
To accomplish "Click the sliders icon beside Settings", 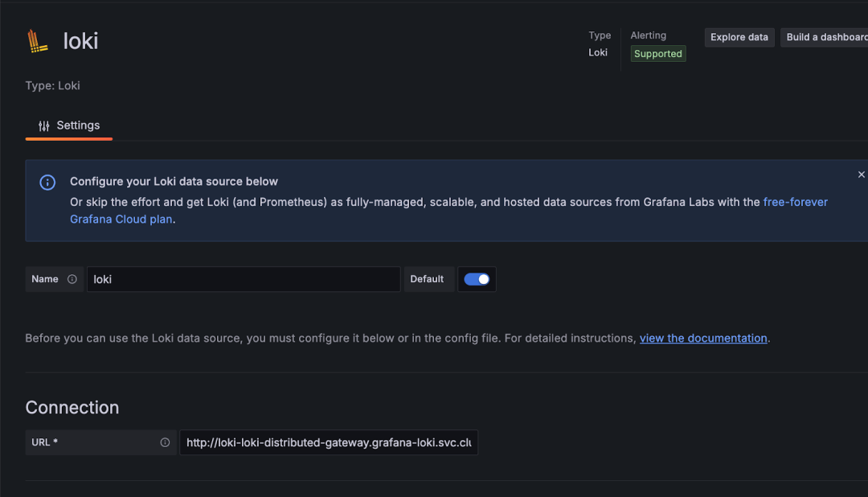I will pyautogui.click(x=43, y=125).
